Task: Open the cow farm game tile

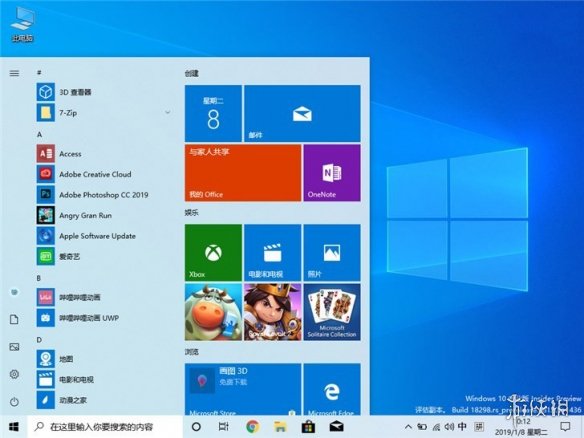Action: point(213,312)
